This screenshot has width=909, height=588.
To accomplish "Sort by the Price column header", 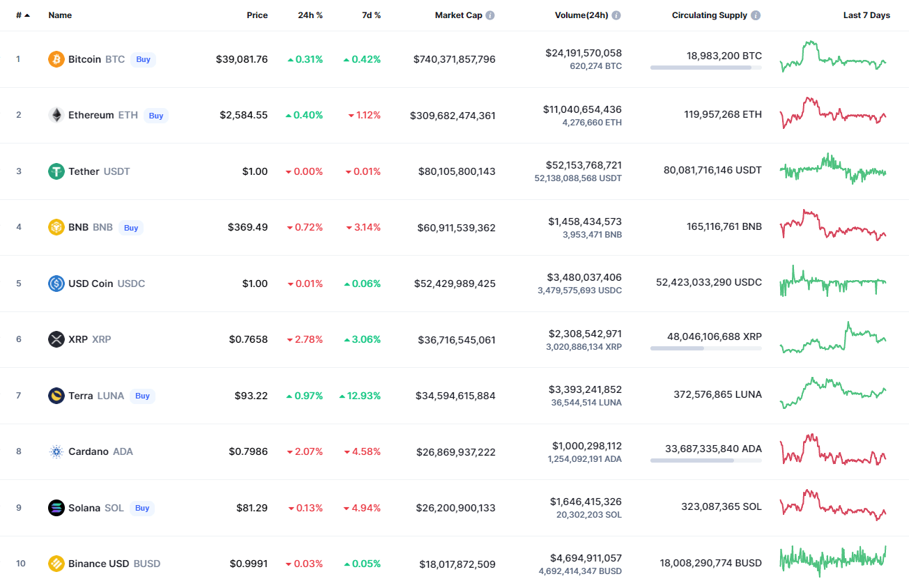I will tap(257, 15).
